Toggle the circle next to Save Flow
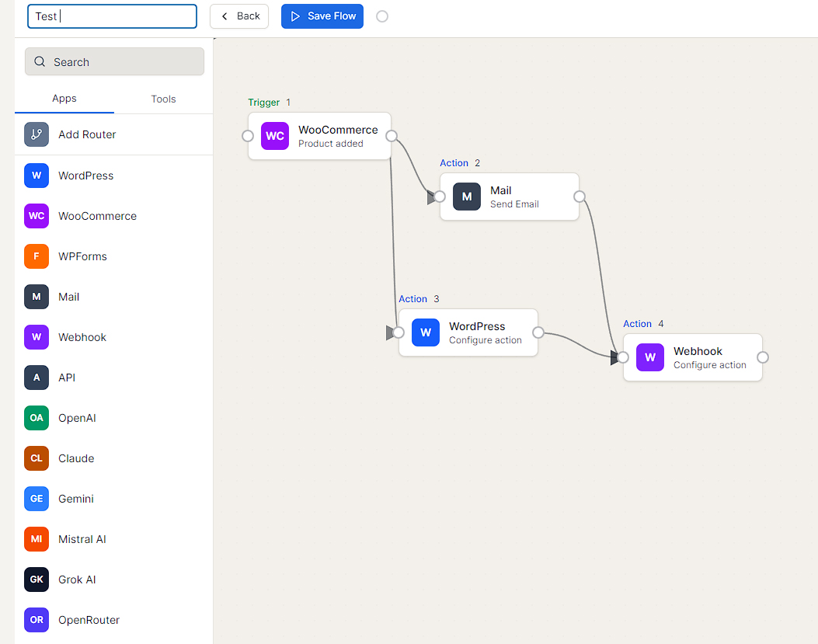The height and width of the screenshot is (644, 818). pyautogui.click(x=382, y=16)
